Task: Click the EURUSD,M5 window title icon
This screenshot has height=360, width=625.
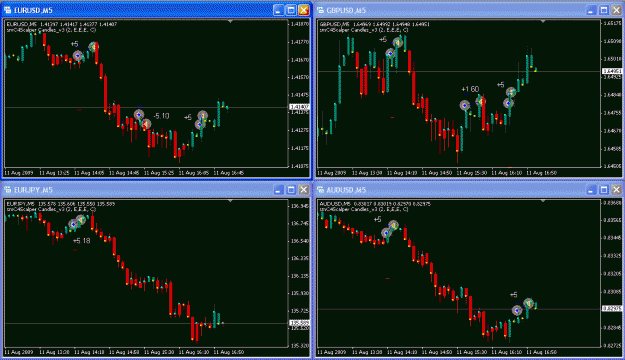Action: click(x=8, y=10)
